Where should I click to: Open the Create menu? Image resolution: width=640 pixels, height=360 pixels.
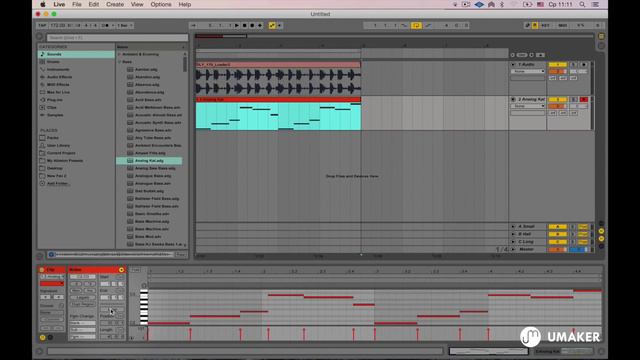115,4
